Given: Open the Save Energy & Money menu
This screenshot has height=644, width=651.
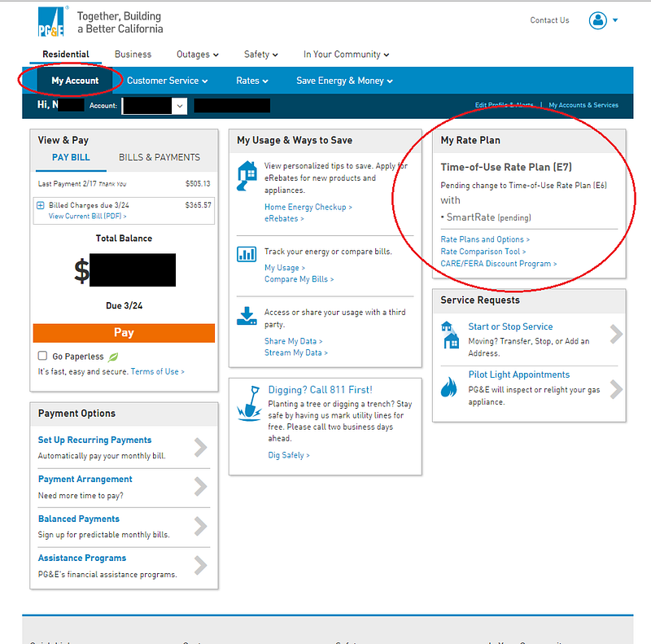Looking at the screenshot, I should (344, 81).
